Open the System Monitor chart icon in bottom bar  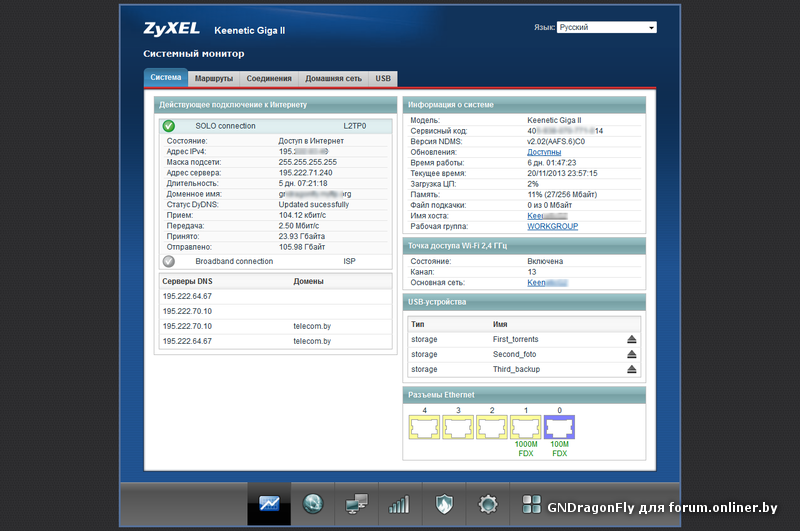pos(269,504)
